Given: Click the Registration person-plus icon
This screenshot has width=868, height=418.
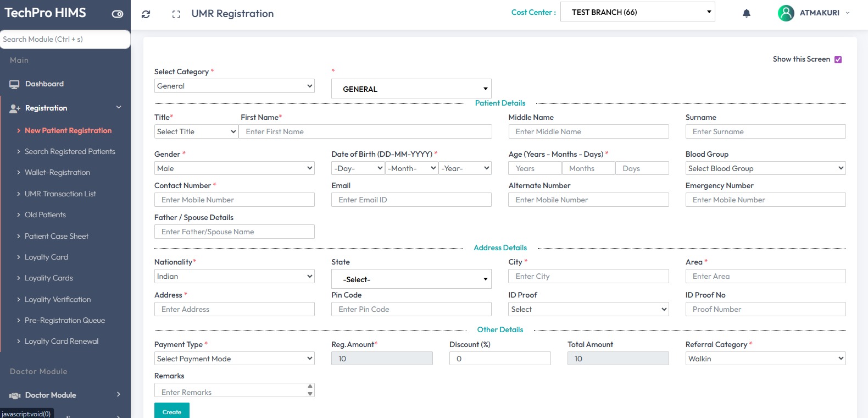Looking at the screenshot, I should 15,108.
